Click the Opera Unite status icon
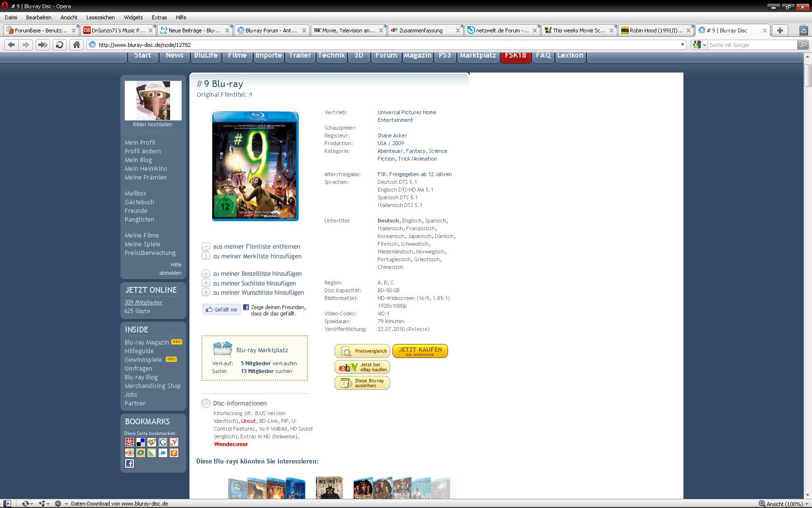The width and height of the screenshot is (812, 508). (42, 504)
